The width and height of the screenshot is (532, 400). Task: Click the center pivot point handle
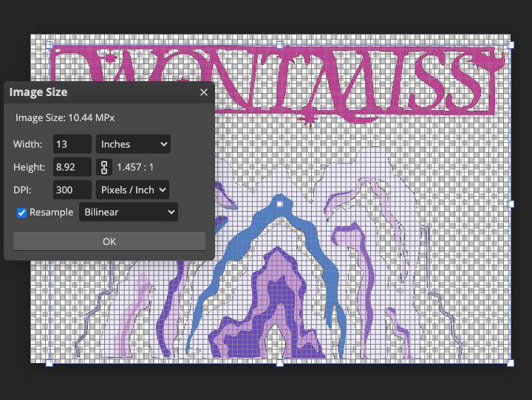tap(279, 204)
